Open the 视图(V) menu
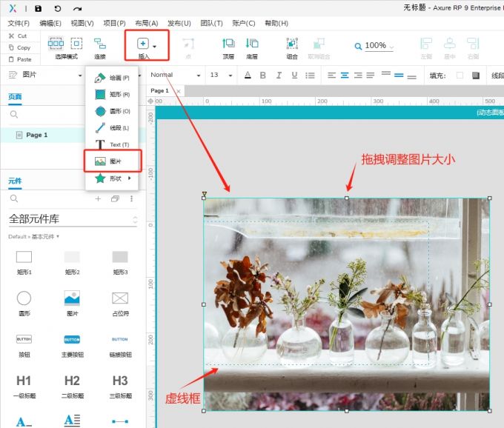This screenshot has width=504, height=428. 82,23
